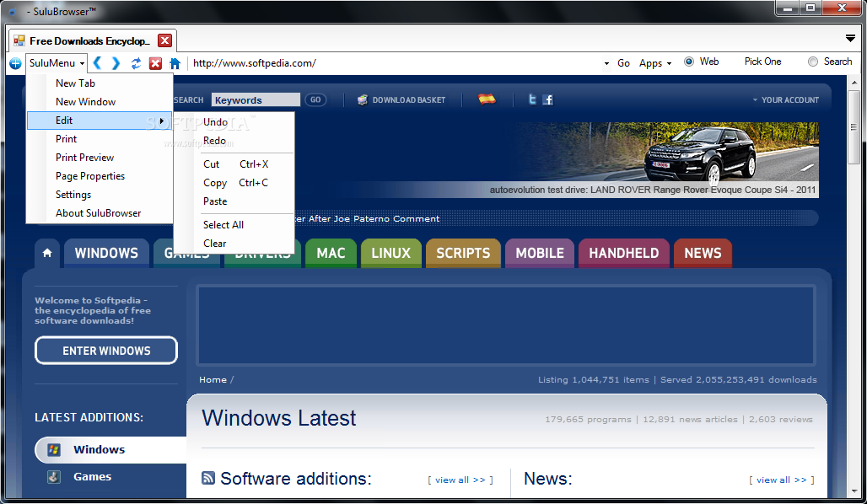The height and width of the screenshot is (504, 867).
Task: Open the WINDOWS category tab
Action: 106,253
